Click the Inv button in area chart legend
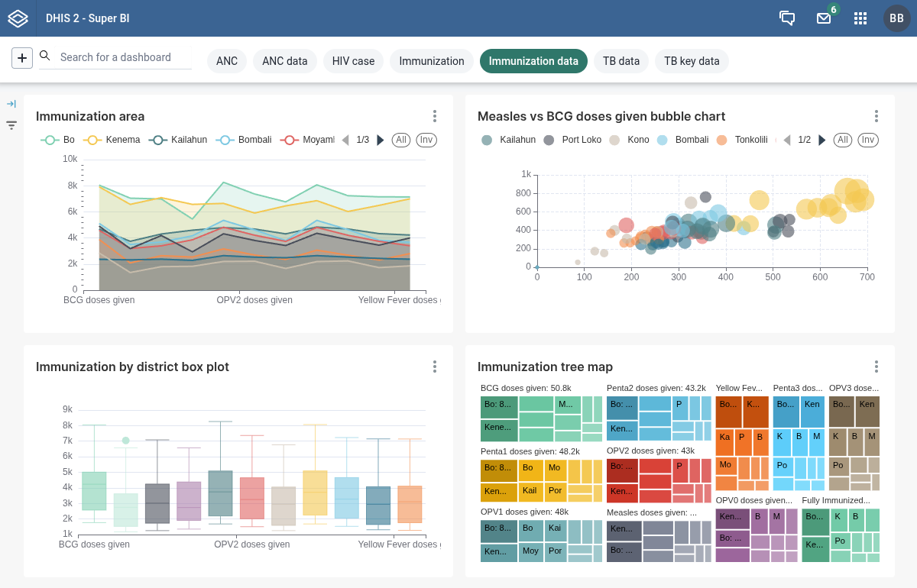917x588 pixels. pyautogui.click(x=426, y=140)
